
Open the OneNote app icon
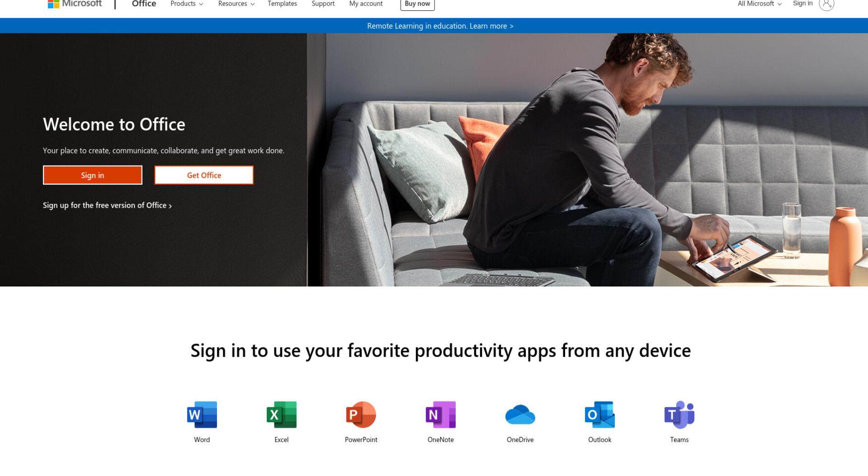coord(441,414)
